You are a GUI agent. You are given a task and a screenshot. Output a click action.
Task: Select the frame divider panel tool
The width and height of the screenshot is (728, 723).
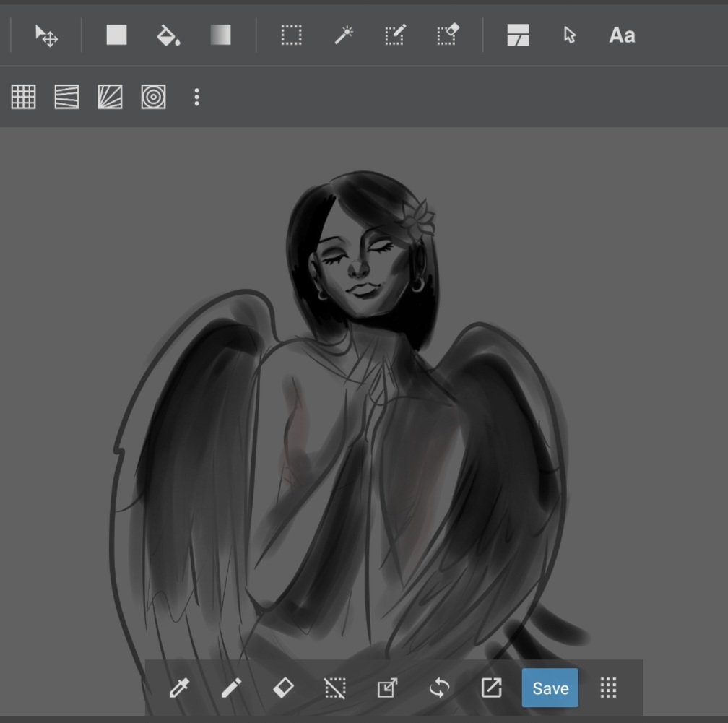518,35
